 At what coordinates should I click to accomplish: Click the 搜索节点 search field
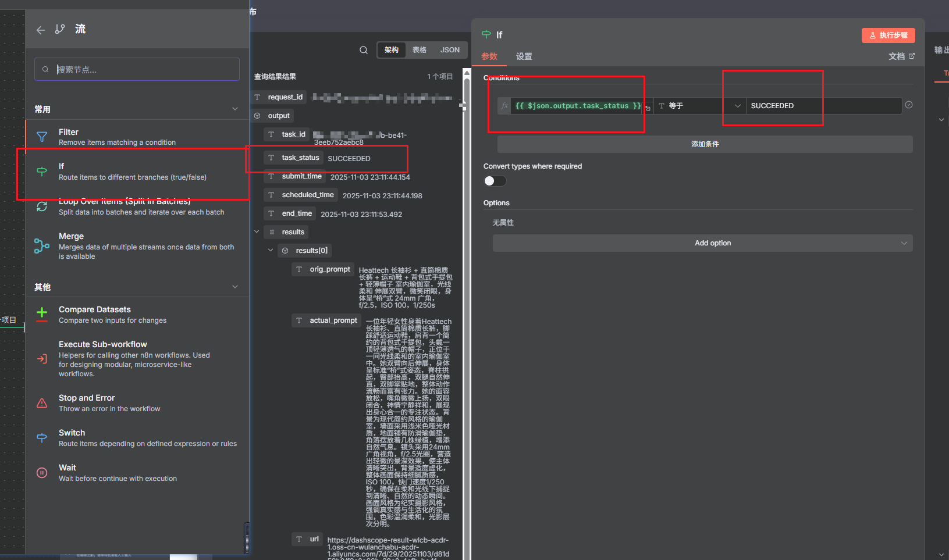137,69
